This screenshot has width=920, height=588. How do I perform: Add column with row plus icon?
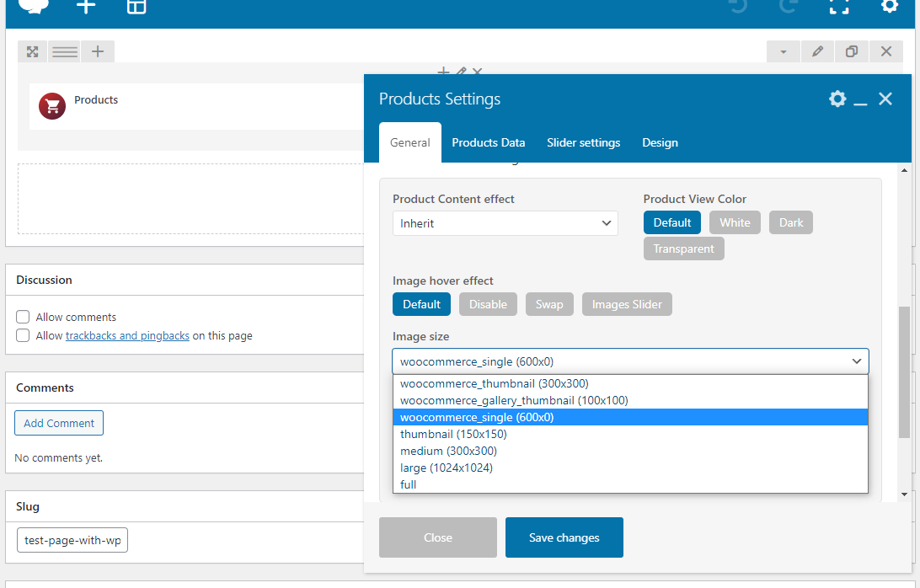tap(98, 51)
